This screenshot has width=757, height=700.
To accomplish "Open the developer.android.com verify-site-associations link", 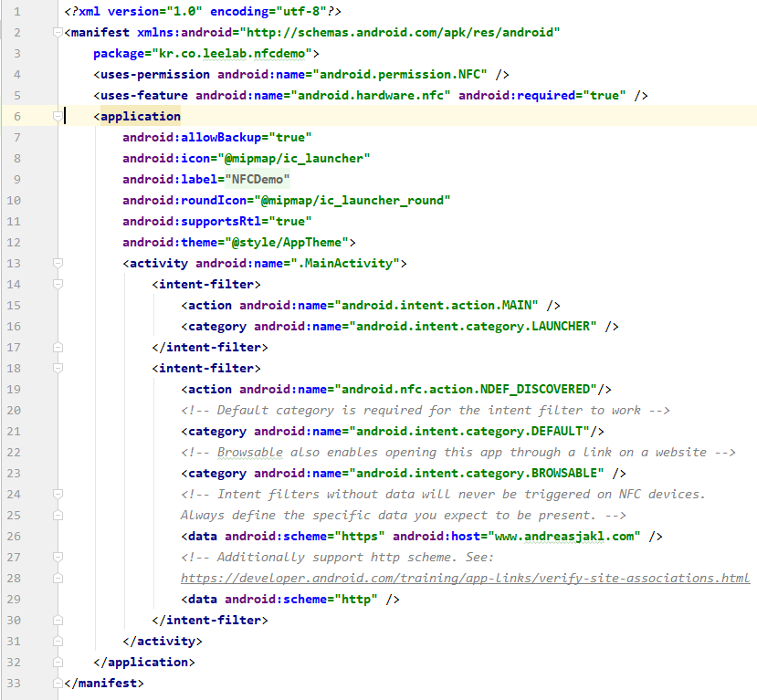I will pyautogui.click(x=465, y=578).
